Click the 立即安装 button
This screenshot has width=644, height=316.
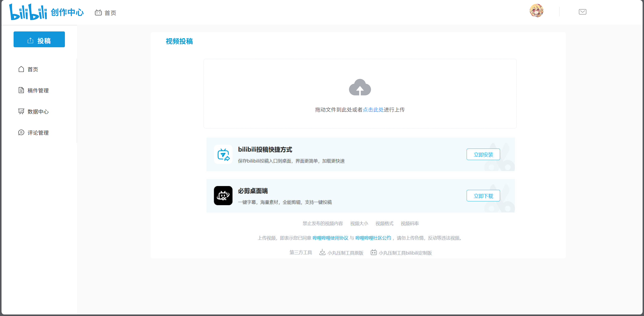pos(483,154)
